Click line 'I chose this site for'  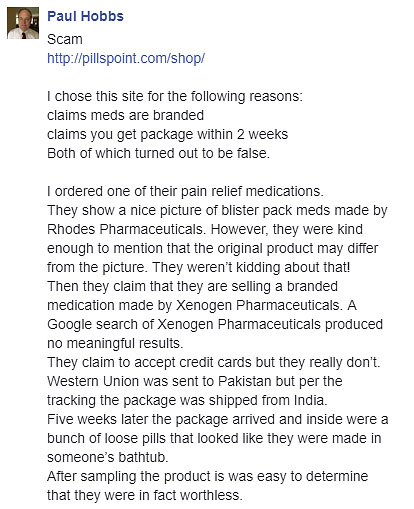pyautogui.click(x=175, y=96)
